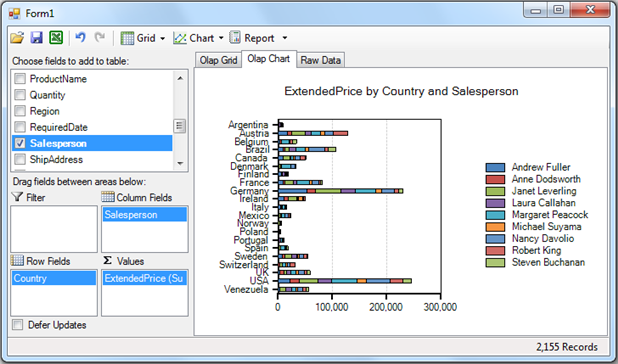The image size is (618, 364).
Task: Click the Export to Excel icon
Action: click(x=56, y=38)
